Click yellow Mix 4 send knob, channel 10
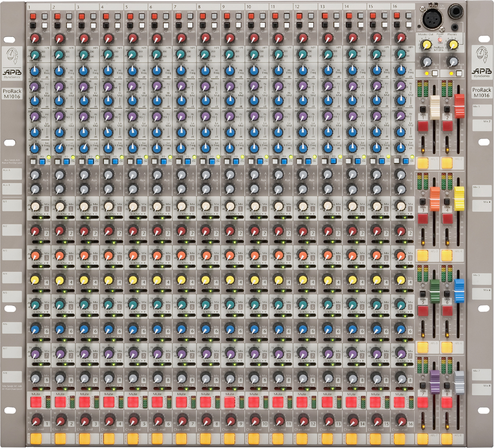The image size is (494, 448). (254, 280)
